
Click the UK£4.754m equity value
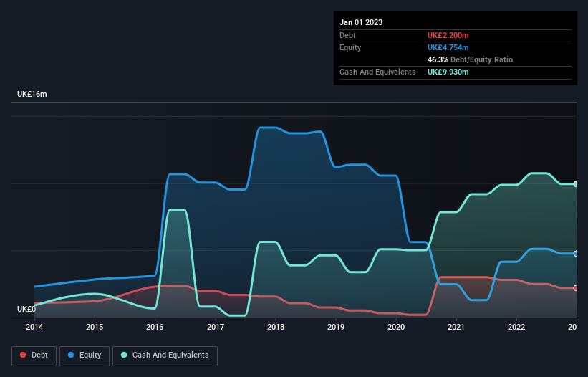(448, 47)
